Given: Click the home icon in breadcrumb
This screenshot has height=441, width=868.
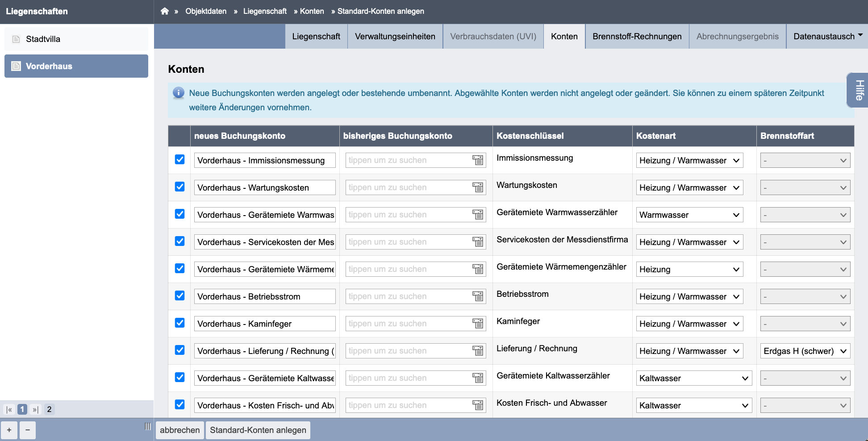Looking at the screenshot, I should click(165, 11).
